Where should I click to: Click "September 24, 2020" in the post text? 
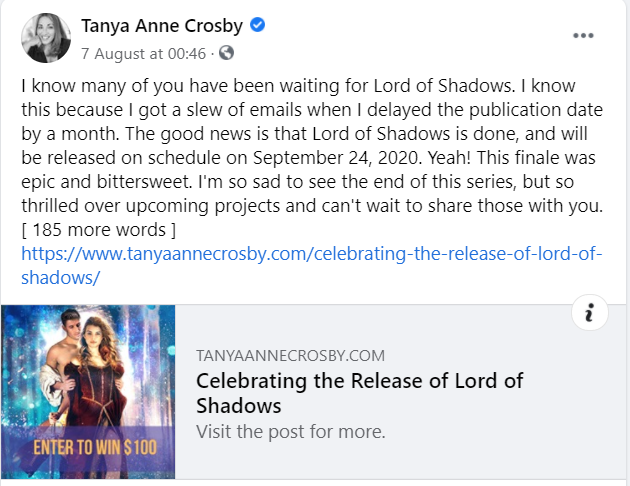[x=337, y=158]
